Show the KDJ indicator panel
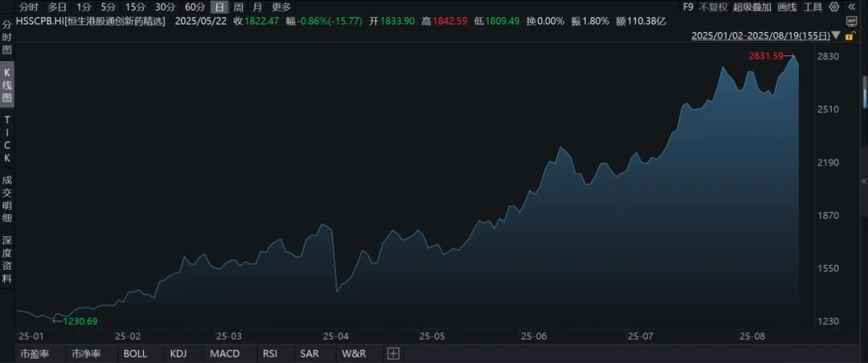868x363 pixels. pos(178,353)
